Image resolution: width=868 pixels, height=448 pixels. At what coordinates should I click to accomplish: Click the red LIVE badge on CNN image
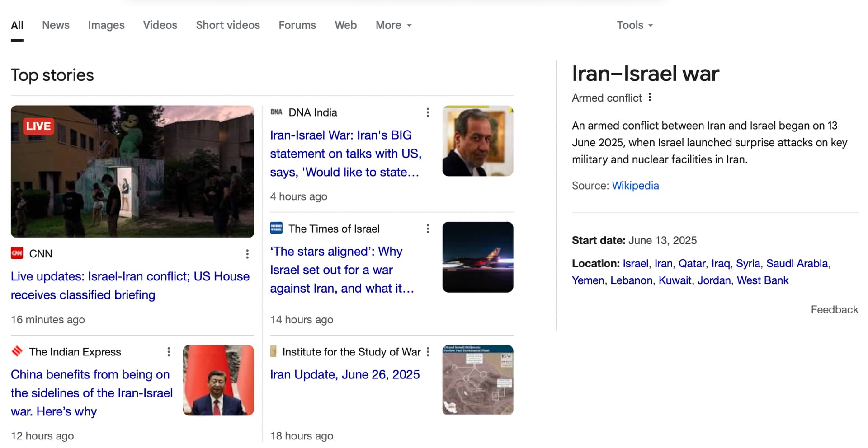[38, 126]
